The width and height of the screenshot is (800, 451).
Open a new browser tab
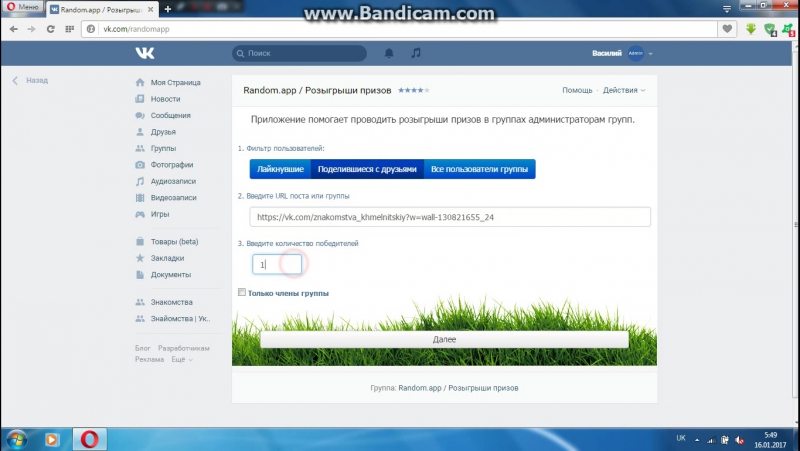(x=167, y=9)
